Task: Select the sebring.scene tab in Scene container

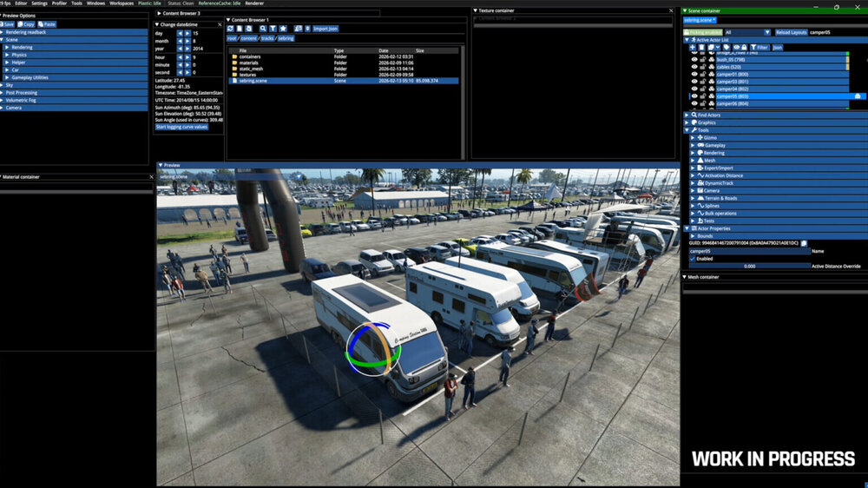Action: [698, 20]
